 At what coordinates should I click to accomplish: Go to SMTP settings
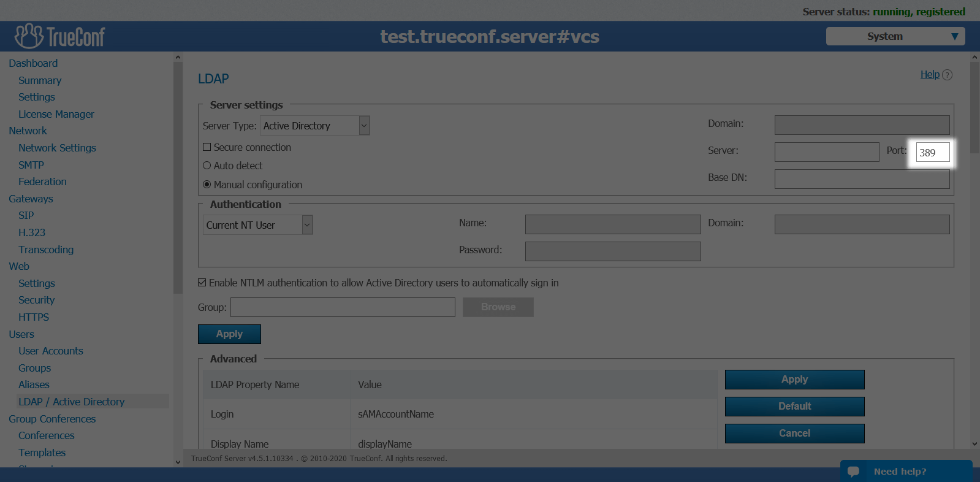tap(31, 165)
